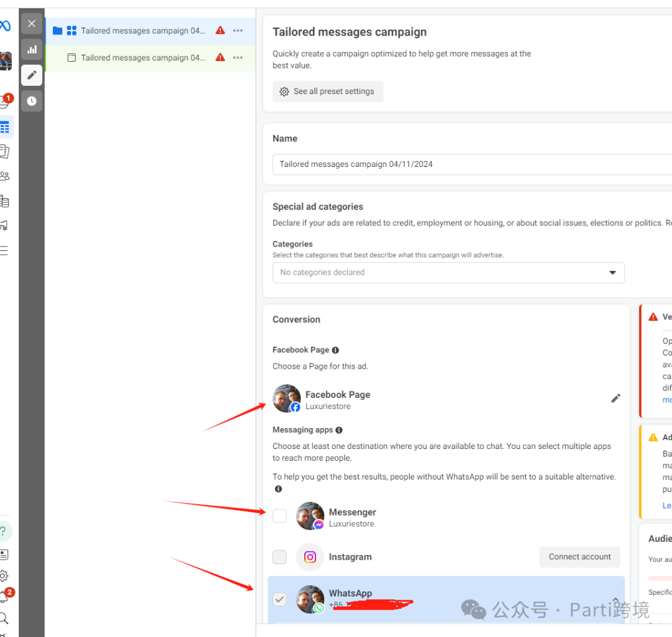Open the history clock icon
Screen dimensions: 672x637
32,101
